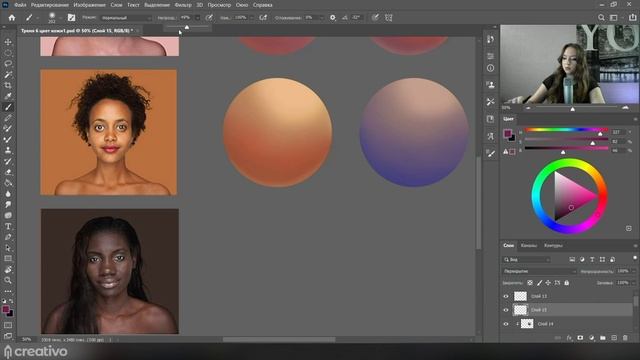Toggle pressure for opacity
The height and width of the screenshot is (360, 640).
[x=209, y=18]
